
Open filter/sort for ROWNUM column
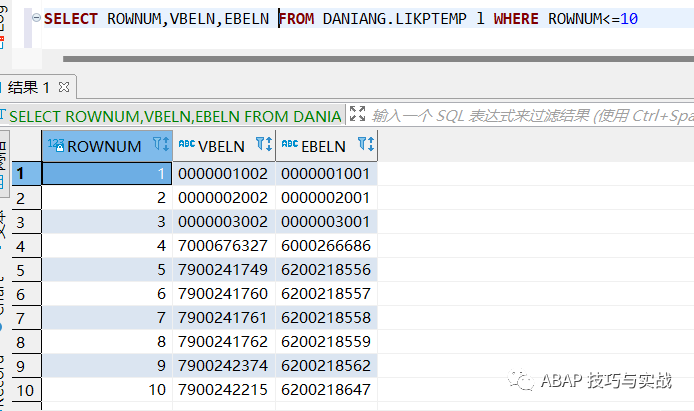click(161, 144)
